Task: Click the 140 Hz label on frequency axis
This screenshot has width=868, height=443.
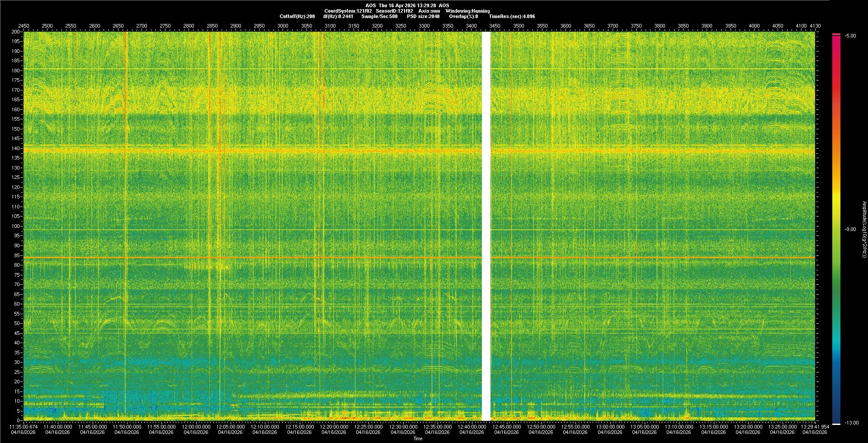Action: click(16, 148)
